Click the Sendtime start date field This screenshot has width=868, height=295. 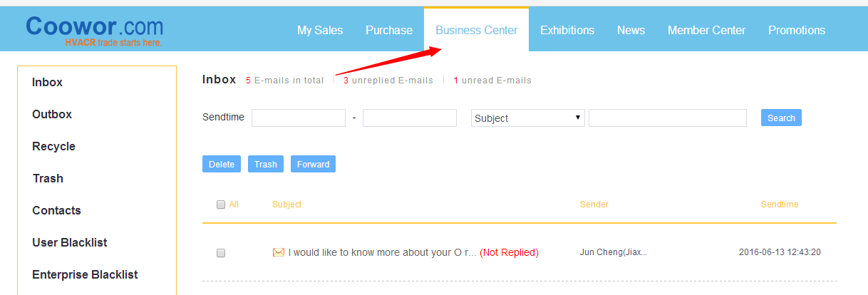(x=299, y=118)
